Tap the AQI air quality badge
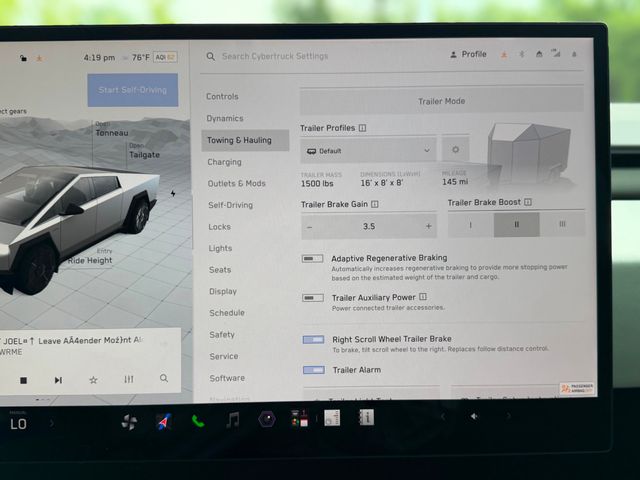 165,57
